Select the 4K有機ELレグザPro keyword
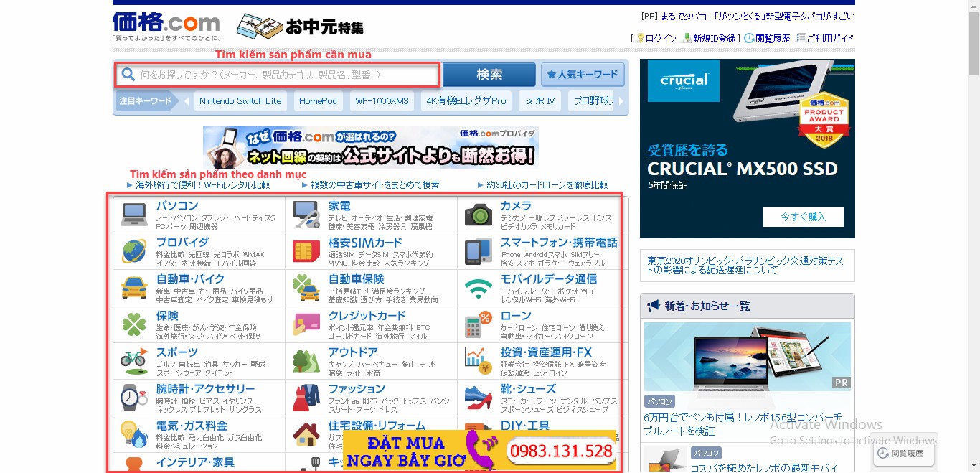 point(466,101)
